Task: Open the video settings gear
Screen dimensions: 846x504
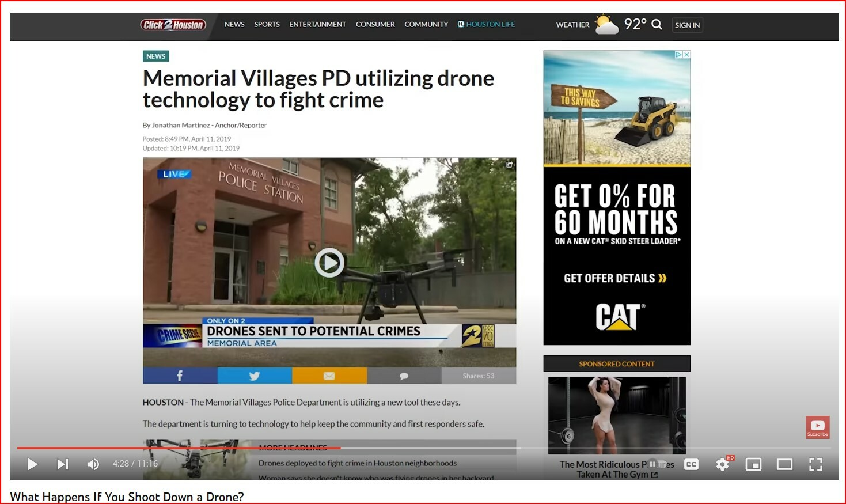Action: (722, 464)
